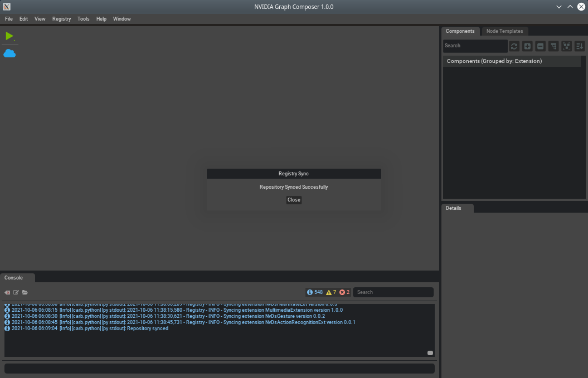
Task: Click the collapse all minus icon
Action: pyautogui.click(x=540, y=46)
